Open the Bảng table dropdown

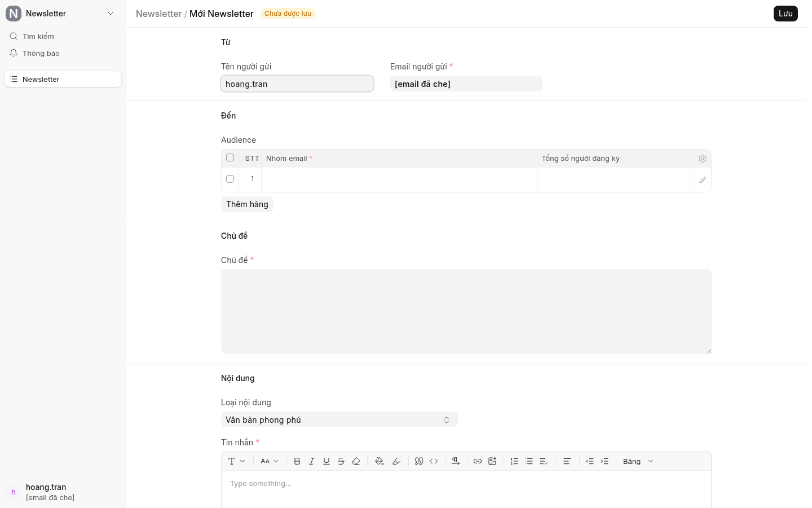tap(638, 461)
